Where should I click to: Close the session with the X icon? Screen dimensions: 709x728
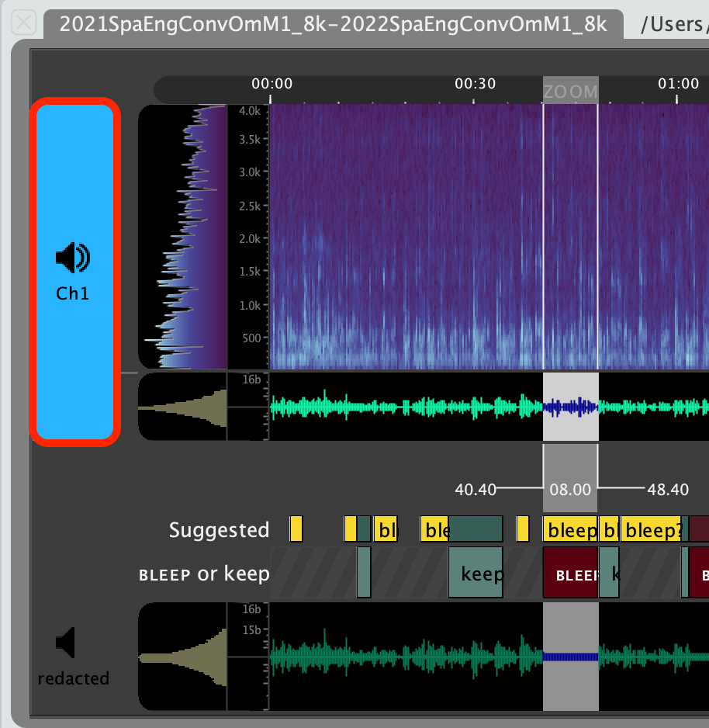click(x=24, y=22)
